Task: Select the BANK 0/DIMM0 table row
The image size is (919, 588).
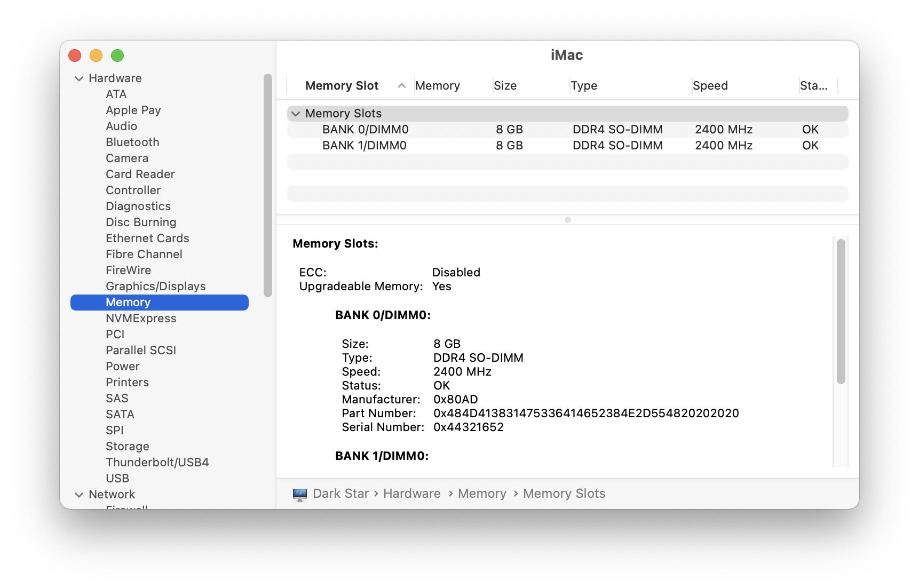Action: coord(568,130)
